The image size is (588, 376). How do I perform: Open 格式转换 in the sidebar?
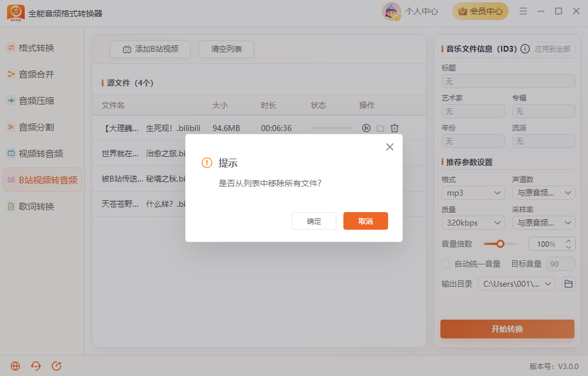click(x=36, y=48)
